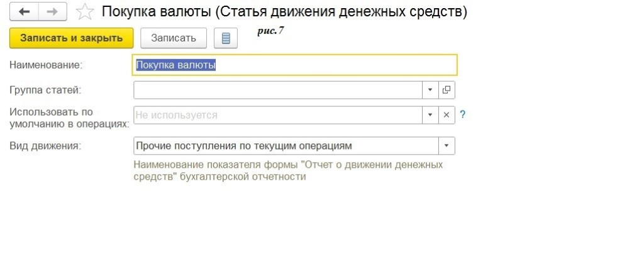Go back using the left arrow
The image size is (644, 264).
coord(25,12)
